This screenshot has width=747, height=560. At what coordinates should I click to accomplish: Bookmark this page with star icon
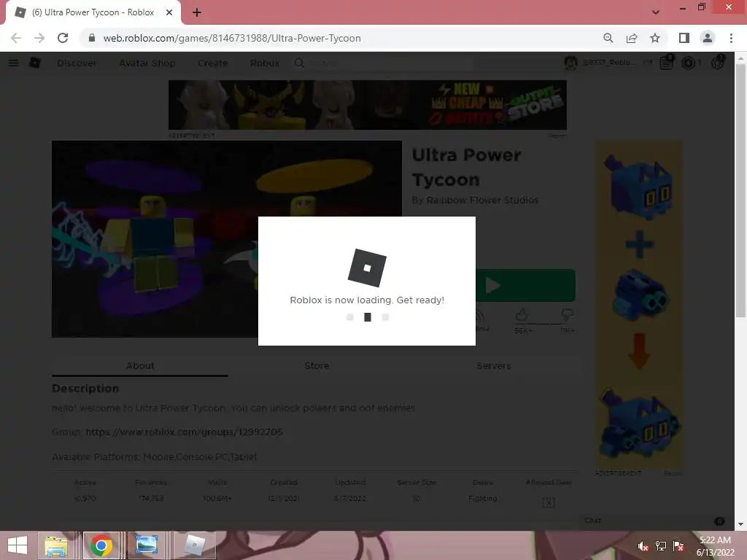655,38
